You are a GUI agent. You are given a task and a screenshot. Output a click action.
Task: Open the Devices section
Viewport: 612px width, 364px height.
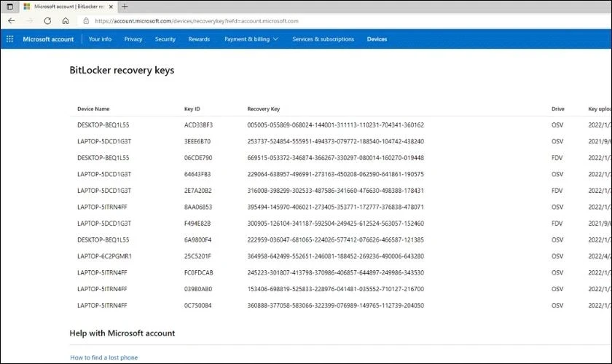click(377, 39)
